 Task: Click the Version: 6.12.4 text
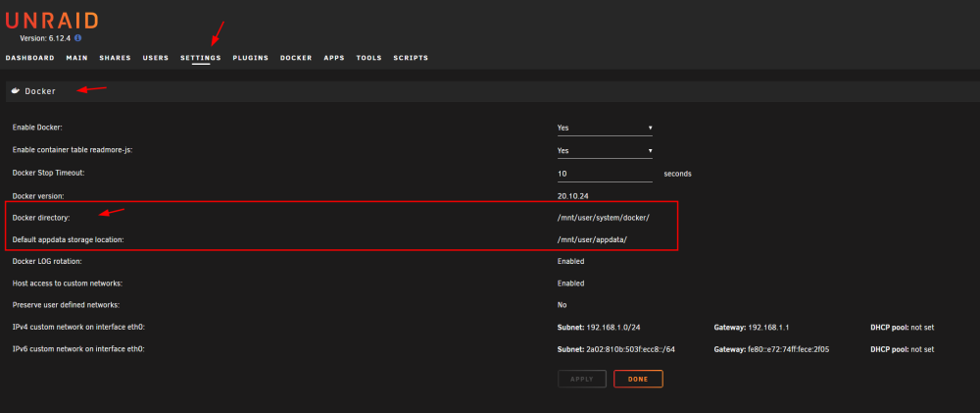46,38
